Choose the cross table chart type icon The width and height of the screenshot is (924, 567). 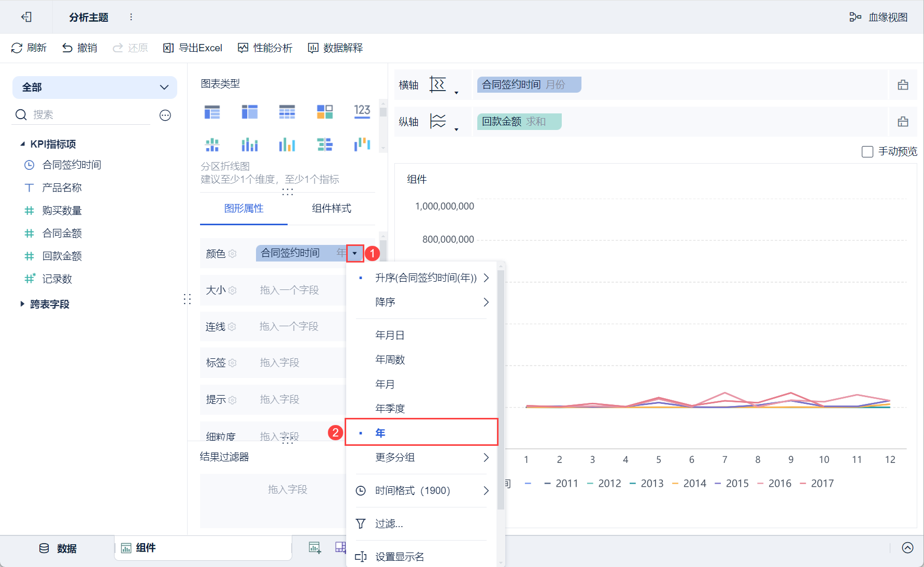coord(250,112)
